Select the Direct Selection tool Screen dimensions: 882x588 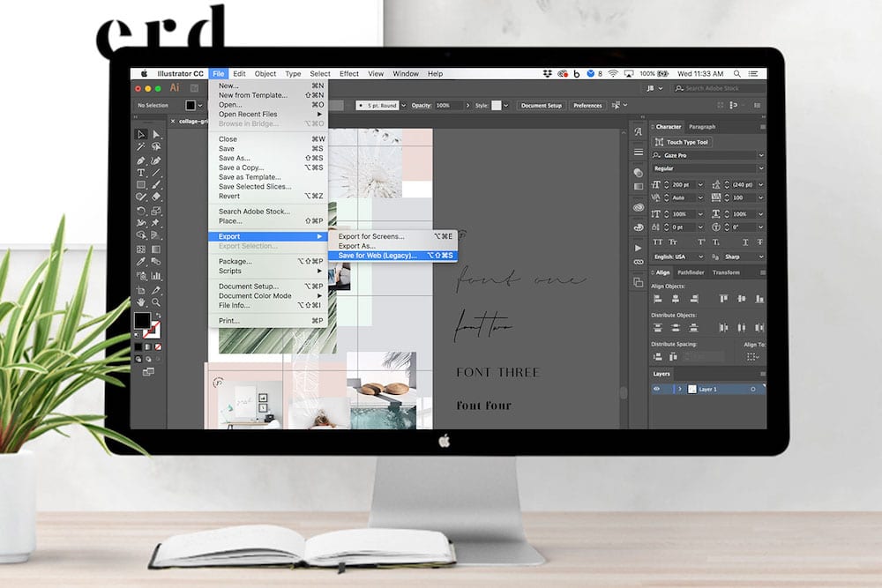(x=156, y=134)
